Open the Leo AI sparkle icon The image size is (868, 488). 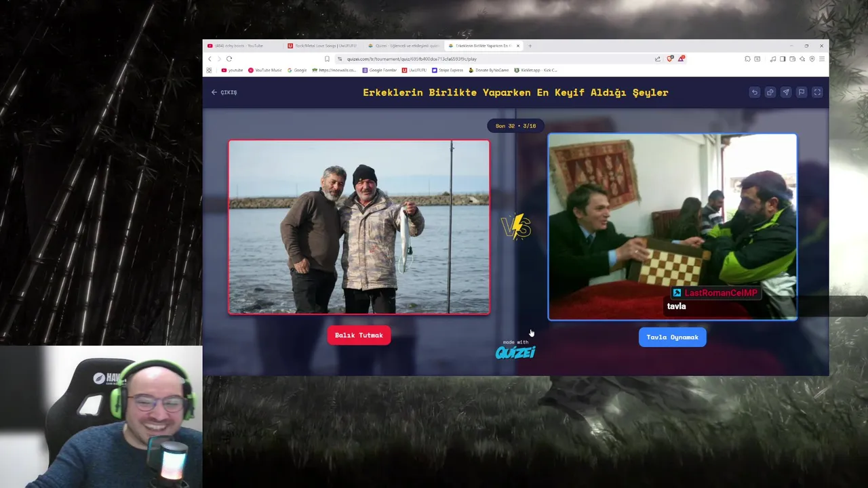pyautogui.click(x=802, y=59)
